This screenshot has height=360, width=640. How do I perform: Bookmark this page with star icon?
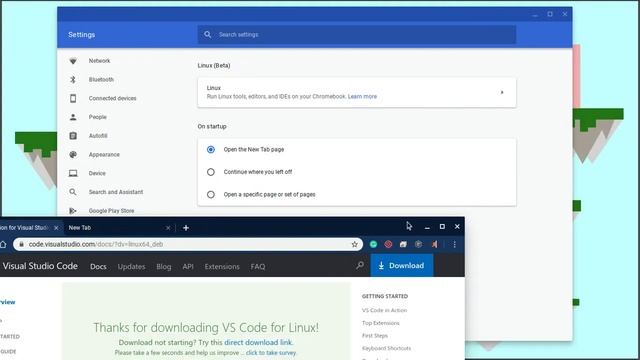(x=354, y=244)
